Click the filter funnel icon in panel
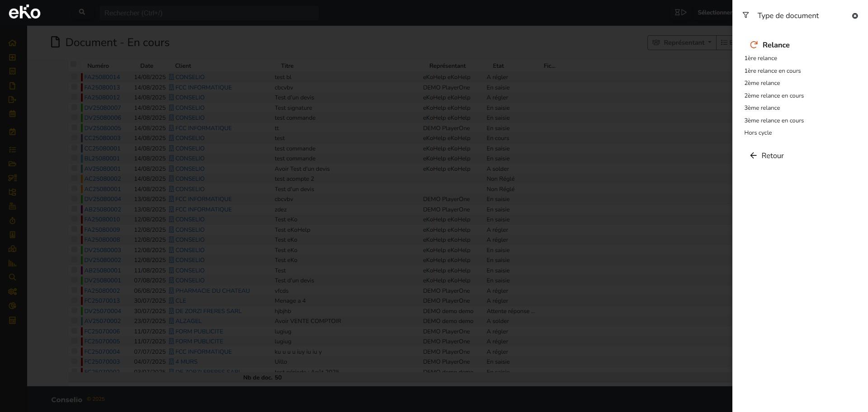 click(x=745, y=15)
